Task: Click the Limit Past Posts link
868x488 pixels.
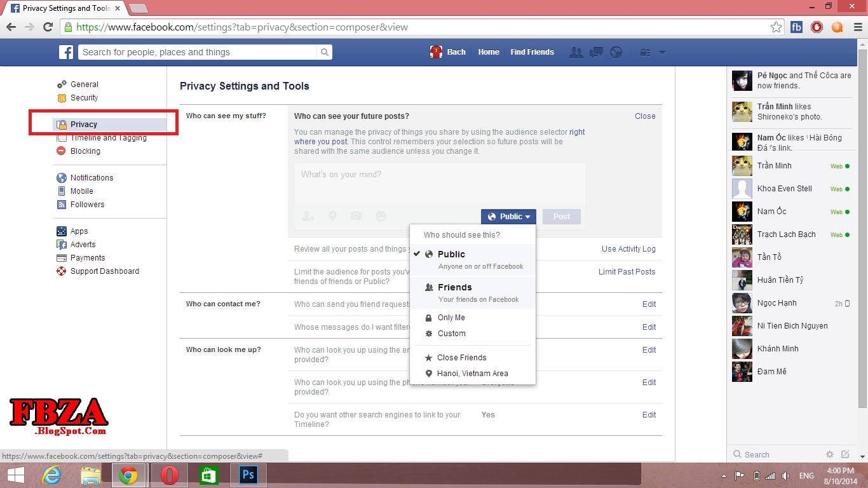Action: tap(627, 272)
